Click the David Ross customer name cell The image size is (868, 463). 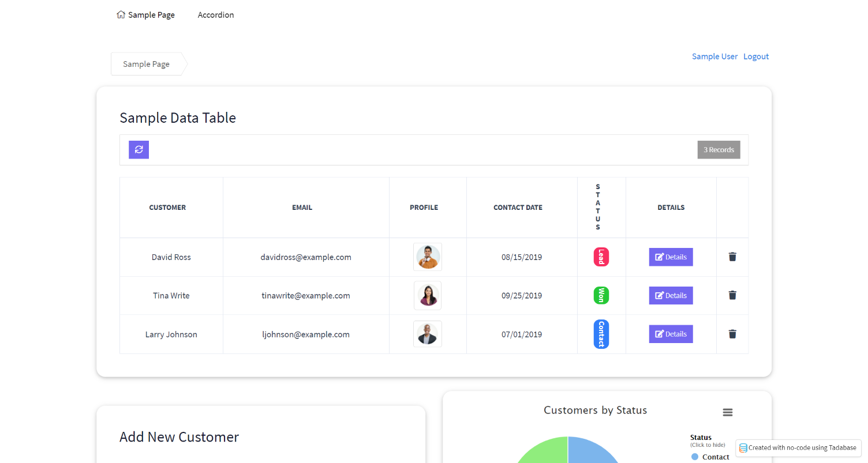click(171, 257)
